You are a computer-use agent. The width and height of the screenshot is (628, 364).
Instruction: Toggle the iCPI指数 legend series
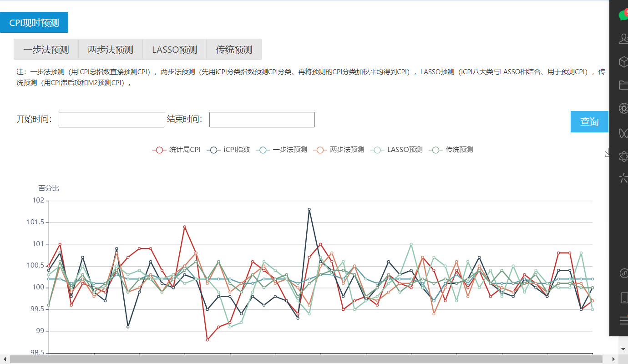228,150
